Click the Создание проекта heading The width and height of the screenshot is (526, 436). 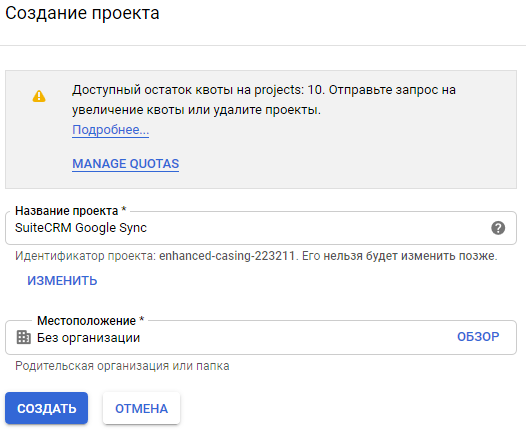82,13
